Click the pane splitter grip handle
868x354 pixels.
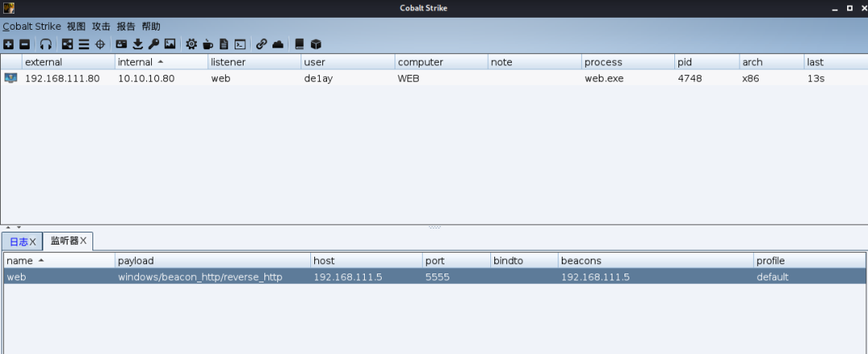pyautogui.click(x=435, y=227)
